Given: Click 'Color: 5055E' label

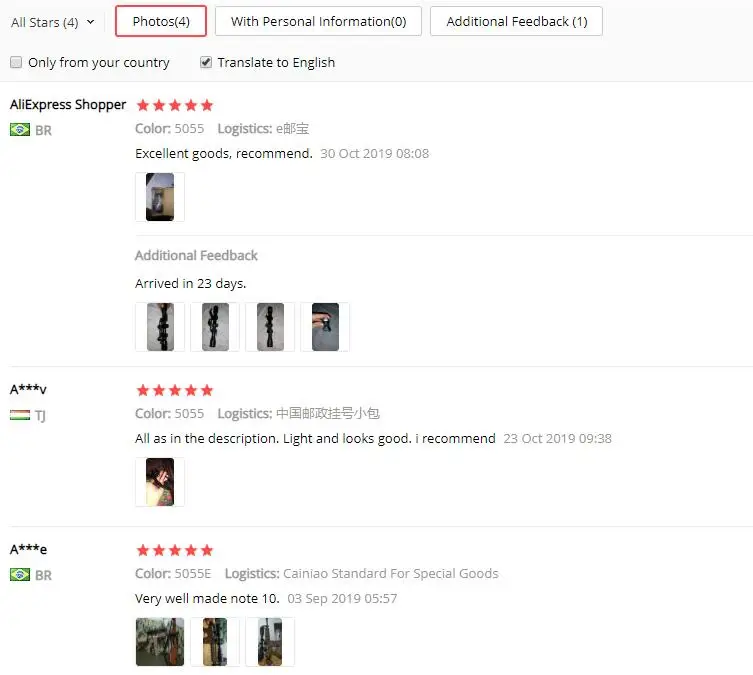Looking at the screenshot, I should (173, 574).
